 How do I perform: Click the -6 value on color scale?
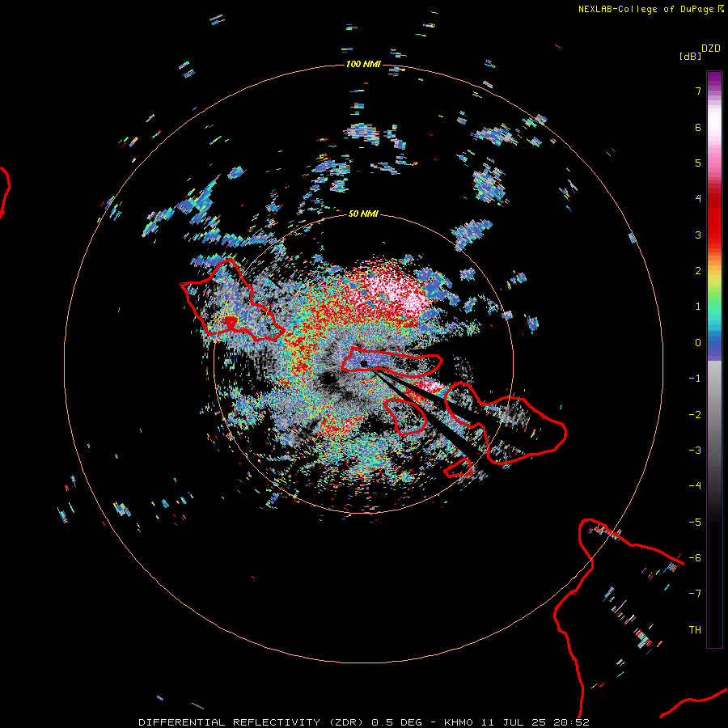point(695,558)
